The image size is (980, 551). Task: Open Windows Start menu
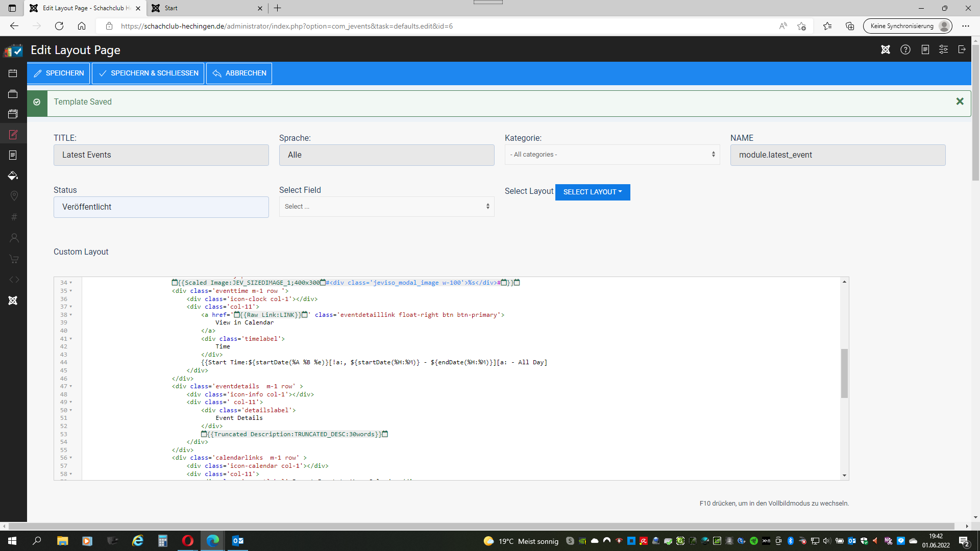[12, 541]
